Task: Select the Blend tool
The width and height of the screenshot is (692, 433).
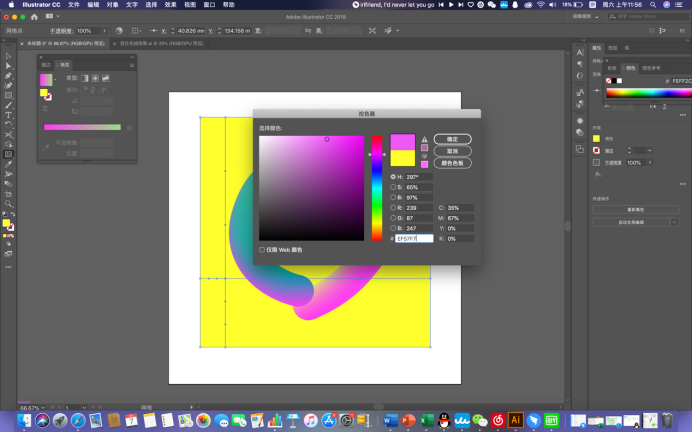Action: 8,184
